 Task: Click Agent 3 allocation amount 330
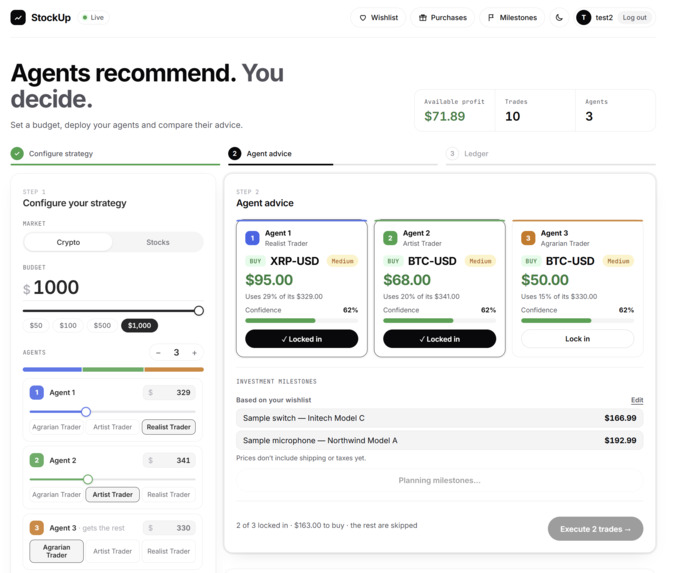(x=169, y=528)
